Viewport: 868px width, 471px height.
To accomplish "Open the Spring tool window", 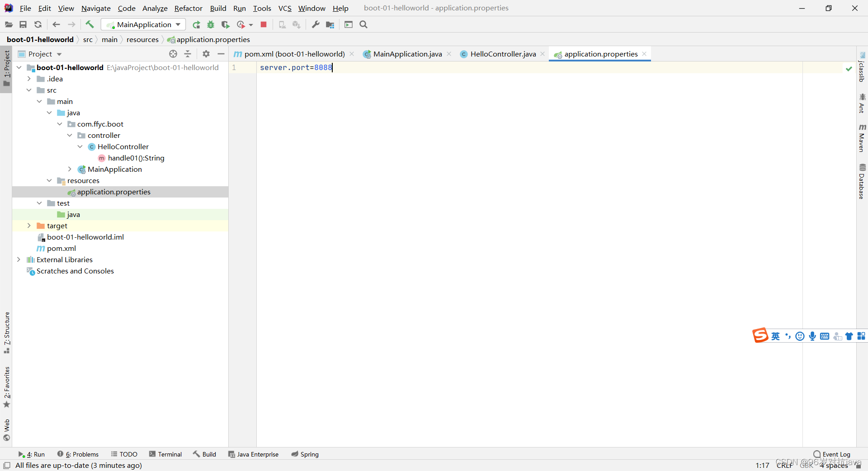I will [305, 454].
